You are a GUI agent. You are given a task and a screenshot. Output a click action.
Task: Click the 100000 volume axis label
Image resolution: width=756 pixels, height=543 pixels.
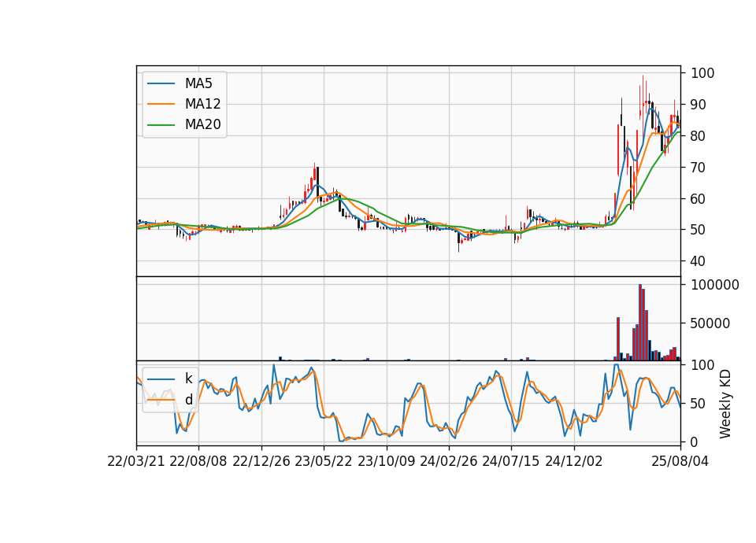pyautogui.click(x=714, y=285)
